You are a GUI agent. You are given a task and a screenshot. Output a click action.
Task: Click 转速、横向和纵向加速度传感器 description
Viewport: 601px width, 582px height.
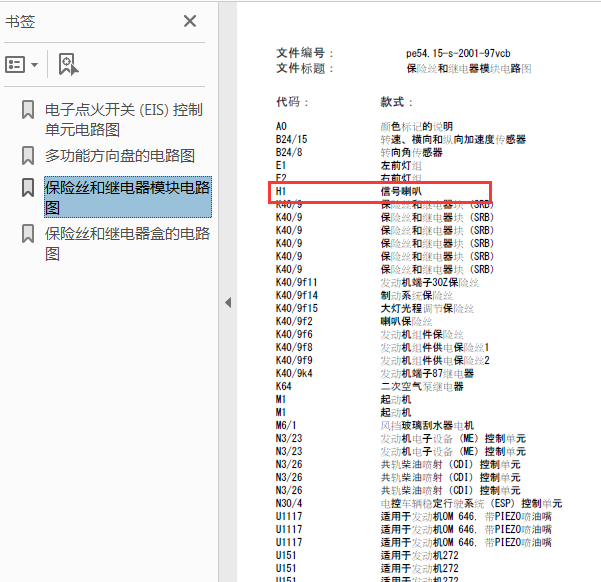(453, 140)
